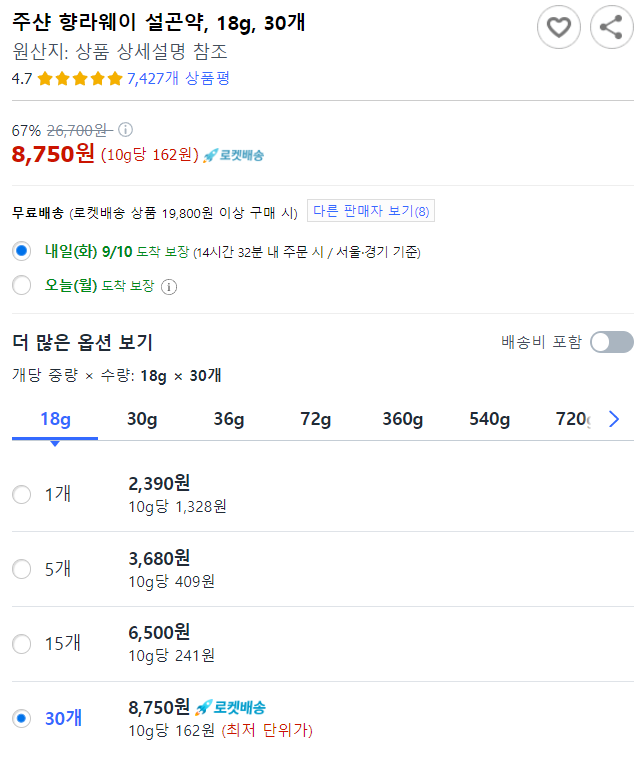Add product to wishlist heart icon

click(x=559, y=27)
